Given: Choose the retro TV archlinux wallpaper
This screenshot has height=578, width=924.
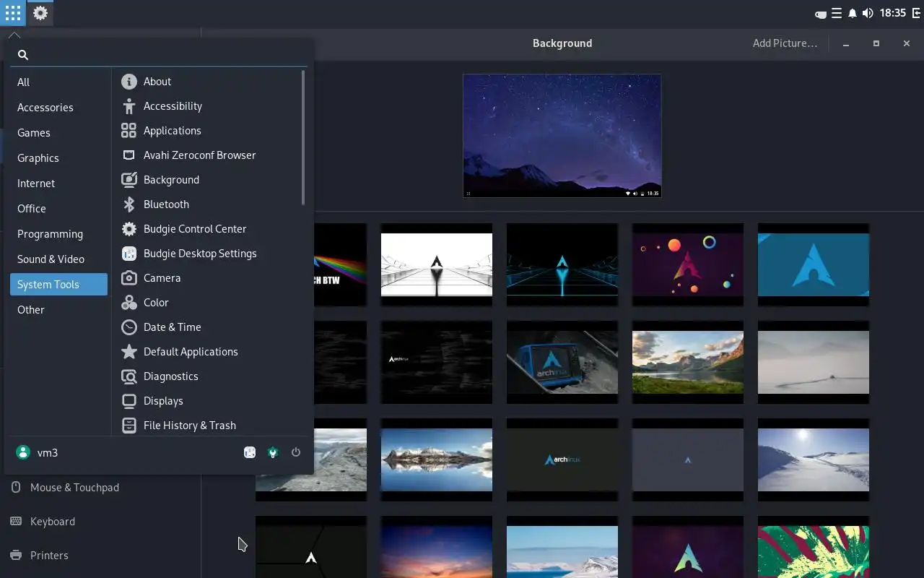Looking at the screenshot, I should tap(562, 362).
